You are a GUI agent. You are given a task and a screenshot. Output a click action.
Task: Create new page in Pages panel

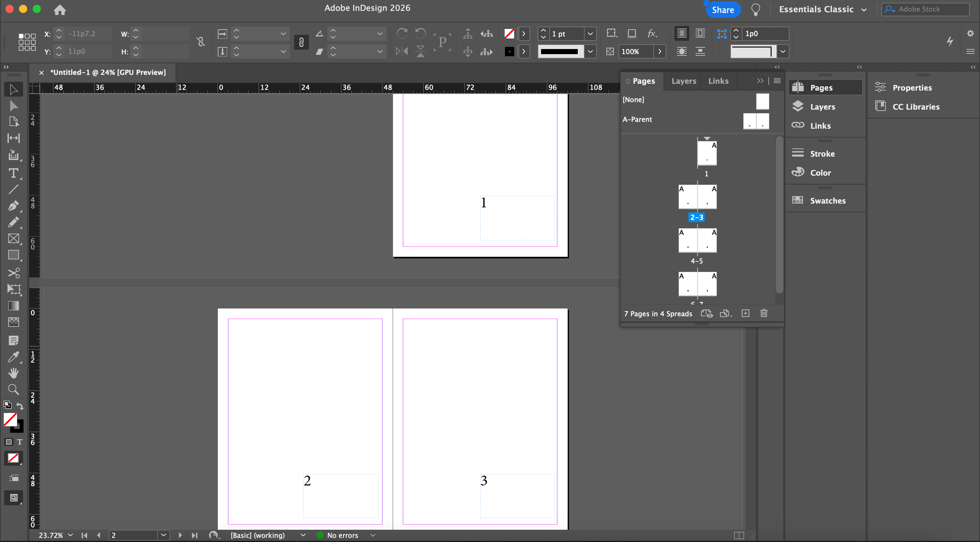point(745,313)
